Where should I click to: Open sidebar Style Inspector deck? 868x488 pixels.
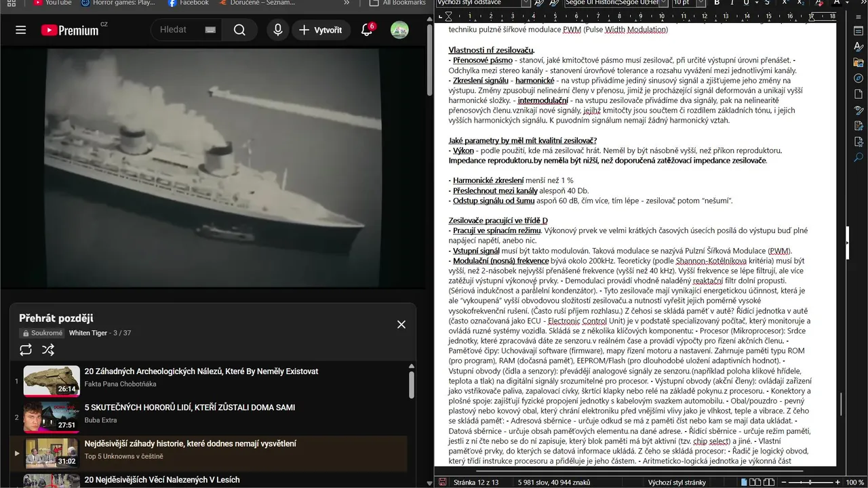tap(859, 110)
